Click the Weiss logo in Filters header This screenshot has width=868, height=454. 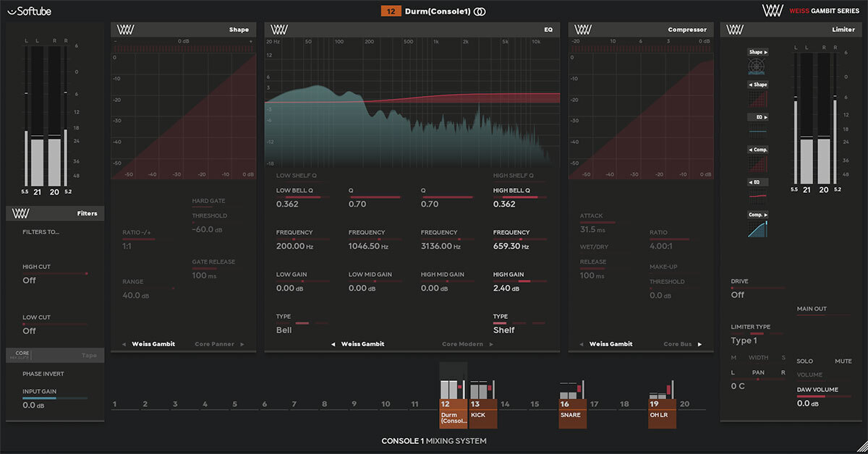pyautogui.click(x=20, y=213)
